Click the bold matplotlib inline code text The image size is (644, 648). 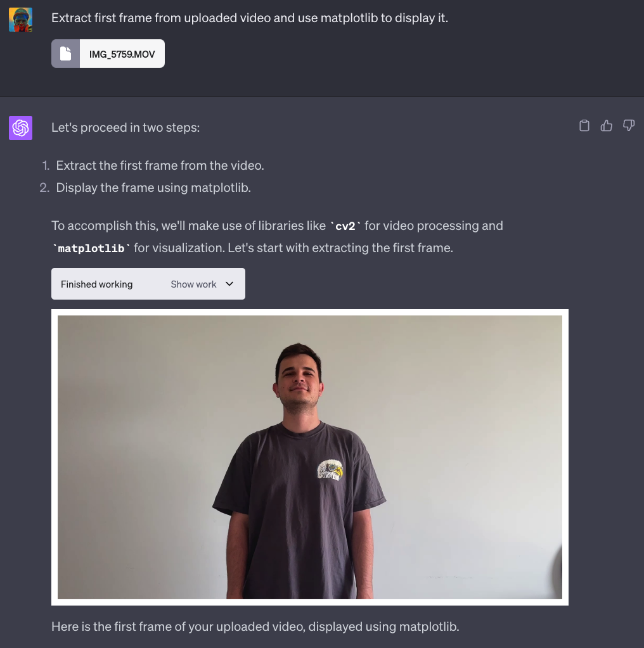click(91, 248)
